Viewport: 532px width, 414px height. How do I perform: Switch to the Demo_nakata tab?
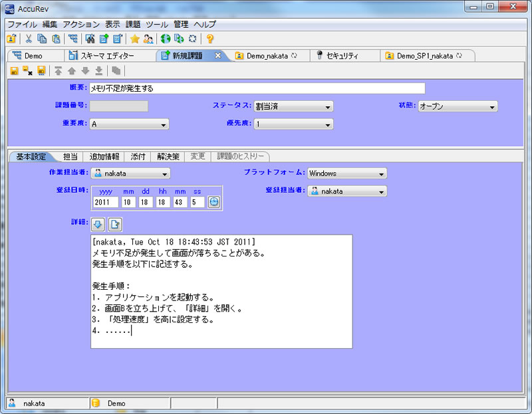pos(267,56)
